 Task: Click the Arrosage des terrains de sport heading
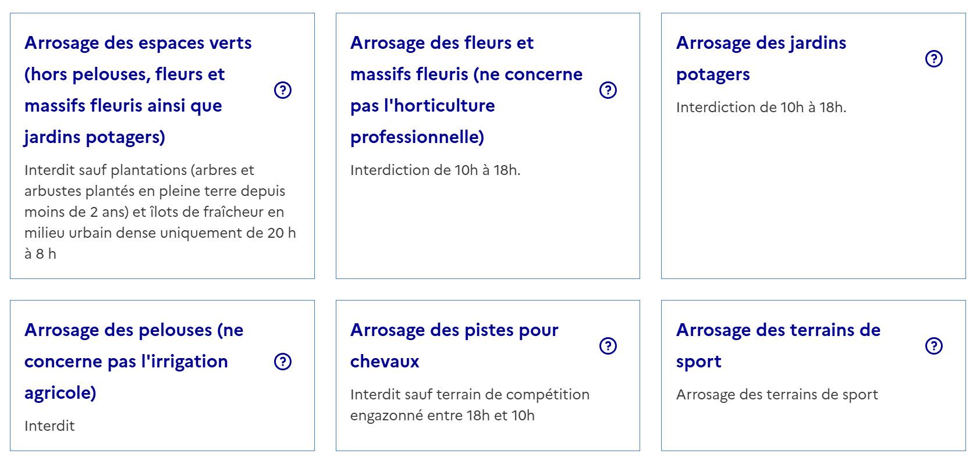778,346
